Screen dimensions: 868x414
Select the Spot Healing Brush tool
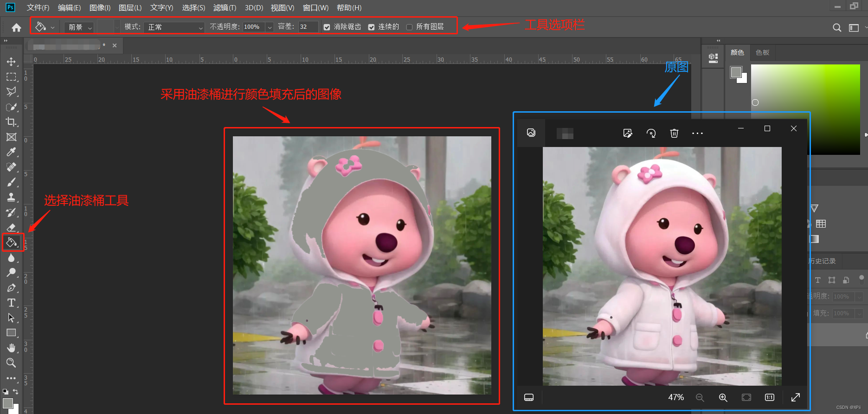[11, 167]
